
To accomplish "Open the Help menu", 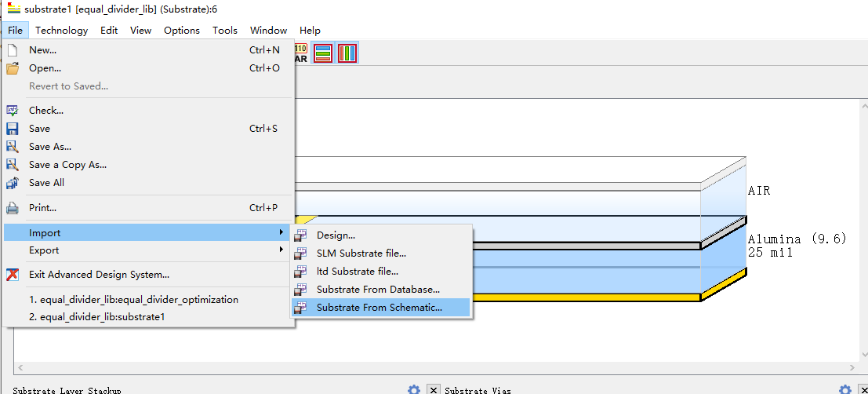I will tap(310, 30).
